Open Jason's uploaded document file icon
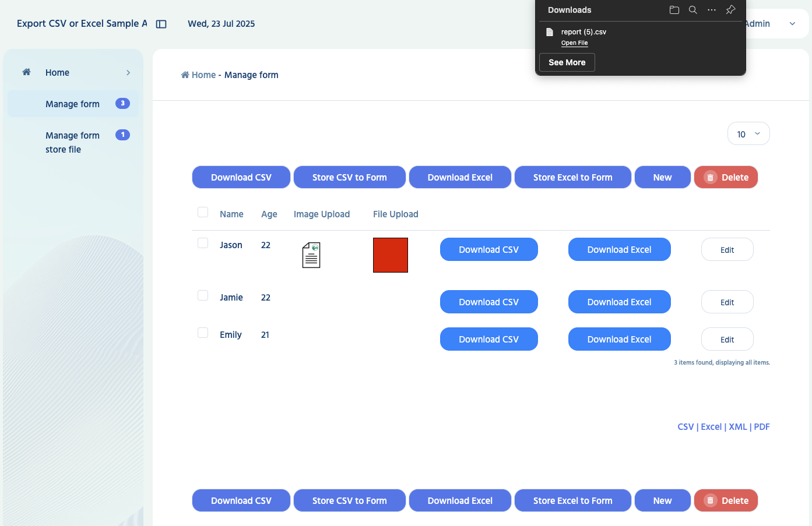This screenshot has height=526, width=812. pos(311,255)
